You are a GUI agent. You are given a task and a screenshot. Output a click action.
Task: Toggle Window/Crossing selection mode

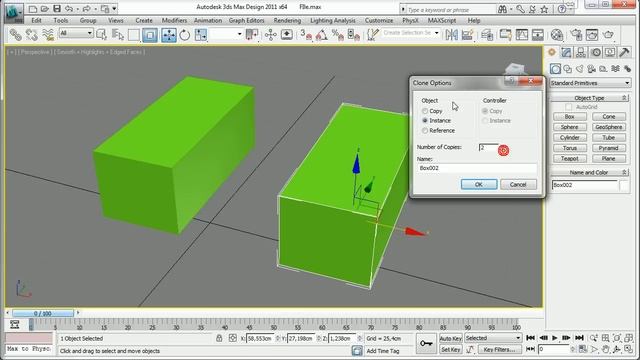click(150, 35)
